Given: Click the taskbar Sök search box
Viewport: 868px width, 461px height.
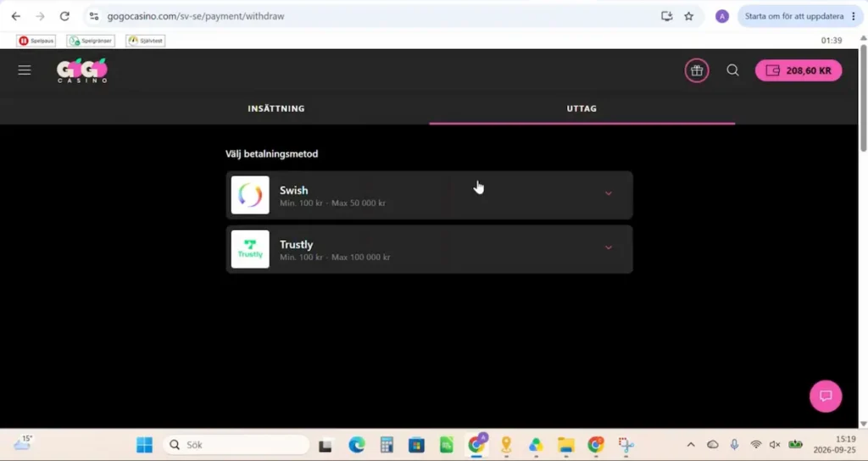Looking at the screenshot, I should pos(236,444).
